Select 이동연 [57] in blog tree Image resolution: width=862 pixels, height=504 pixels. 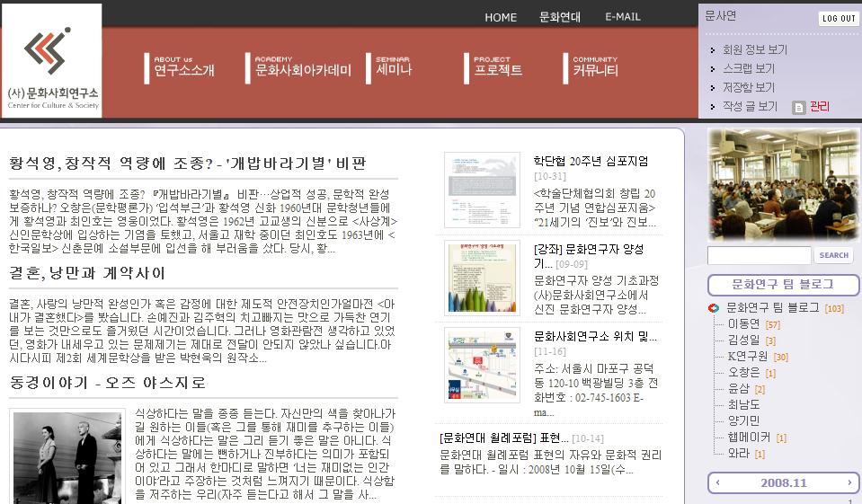point(754,324)
